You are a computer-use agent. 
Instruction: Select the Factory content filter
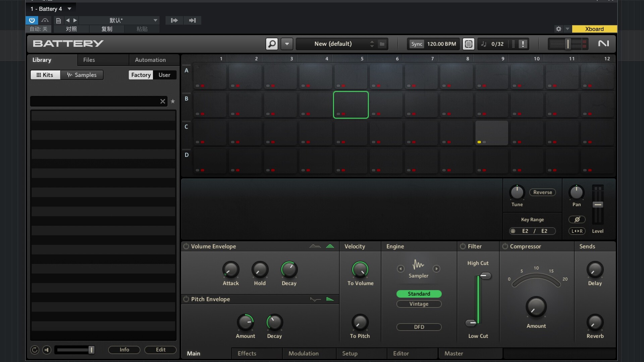141,75
